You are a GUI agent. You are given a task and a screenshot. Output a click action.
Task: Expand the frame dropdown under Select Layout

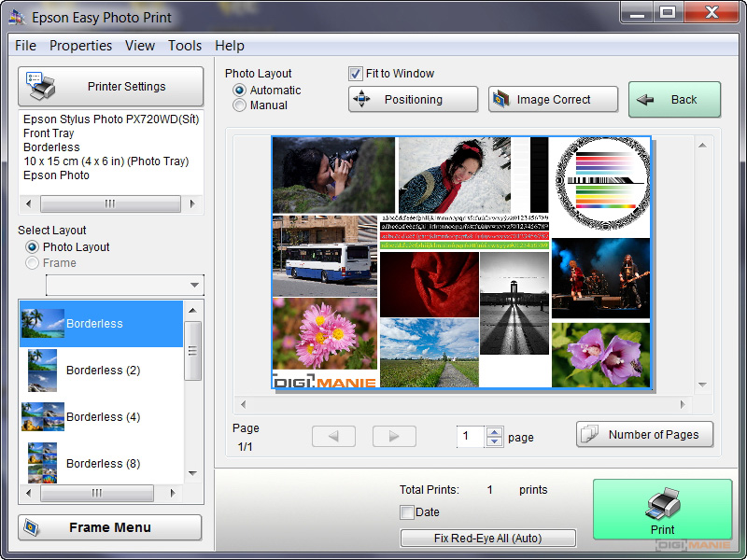click(x=194, y=285)
